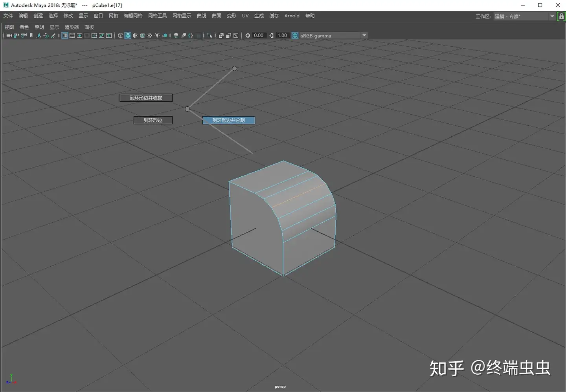
Task: Click the multisample anti-aliasing icon
Action: tap(191, 35)
